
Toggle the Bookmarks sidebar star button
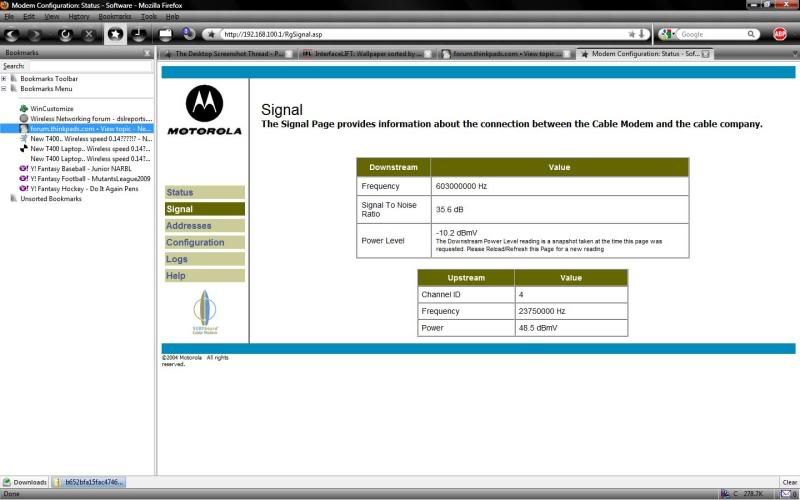(115, 34)
